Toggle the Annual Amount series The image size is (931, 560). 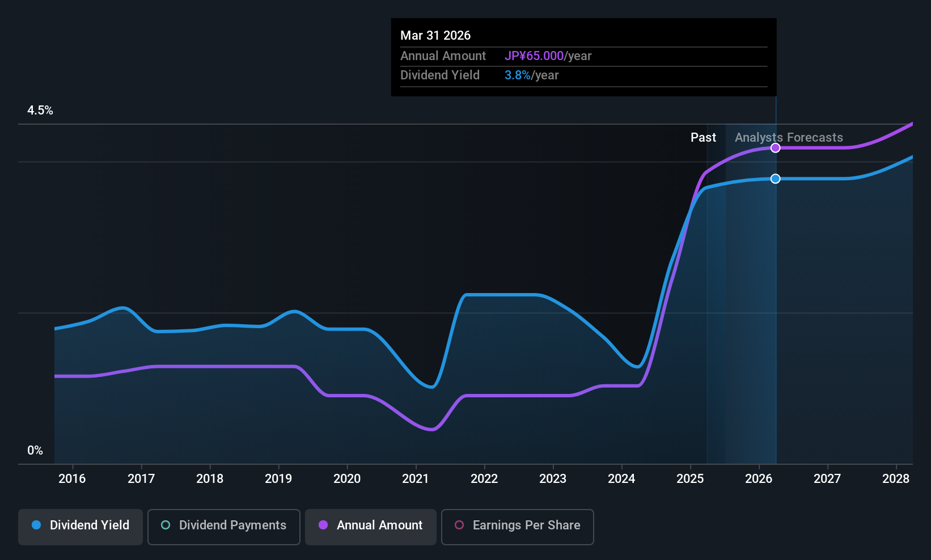[371, 527]
